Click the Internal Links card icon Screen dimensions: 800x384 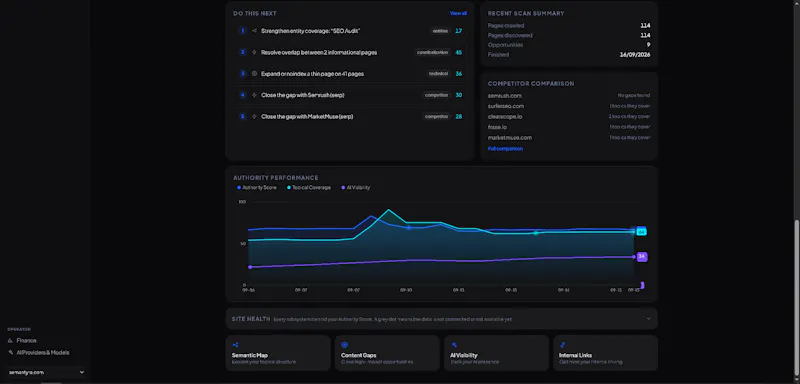[562, 345]
